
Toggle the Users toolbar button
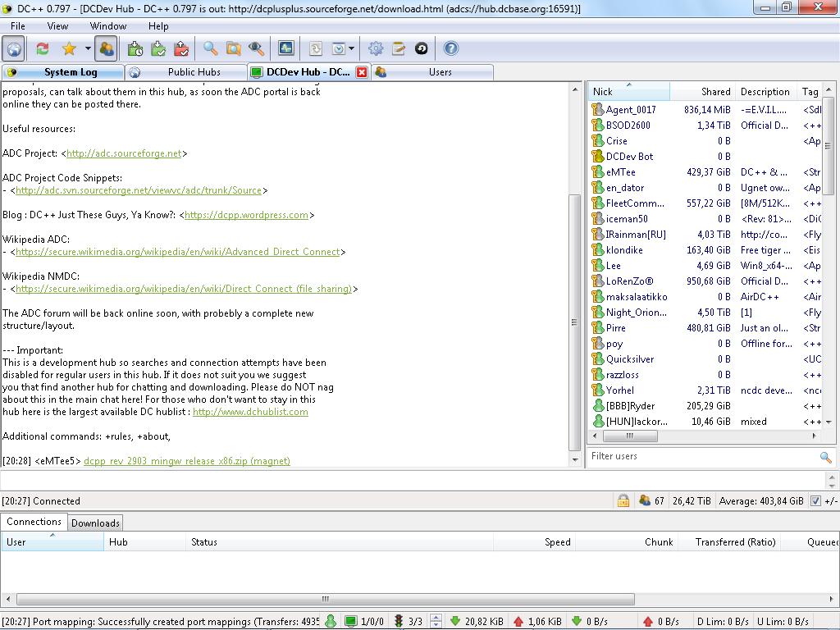106,48
